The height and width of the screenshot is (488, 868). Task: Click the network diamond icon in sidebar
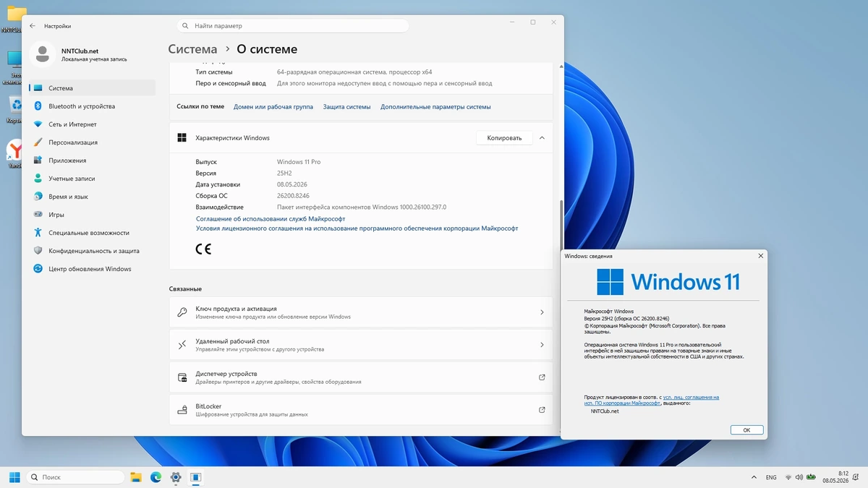[38, 124]
